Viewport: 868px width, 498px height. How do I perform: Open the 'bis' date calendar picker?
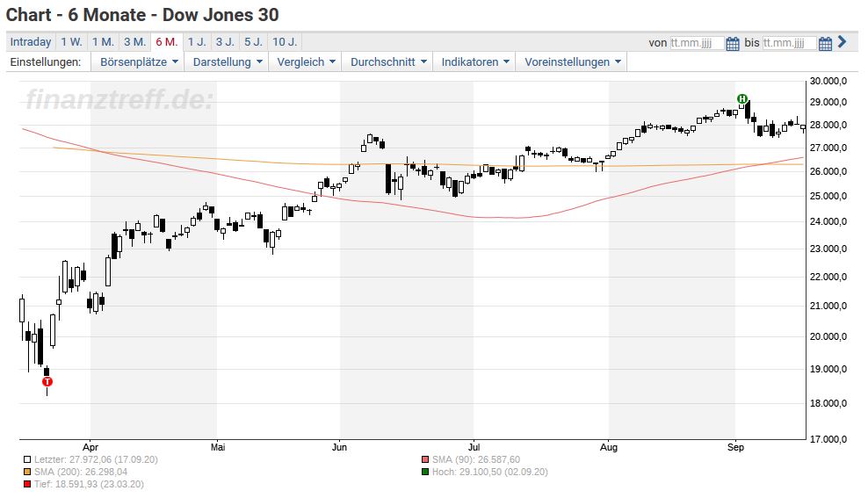click(x=825, y=43)
